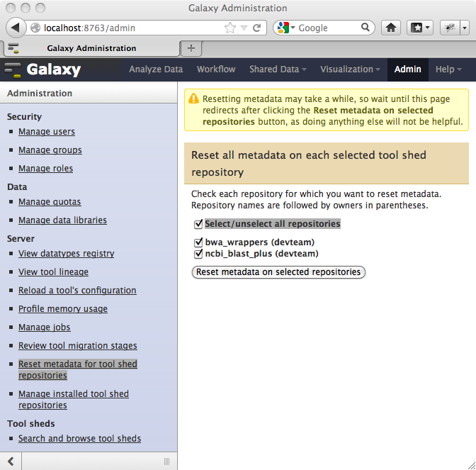Open the Manage users link
Screen dimensions: 476x470
coord(47,132)
